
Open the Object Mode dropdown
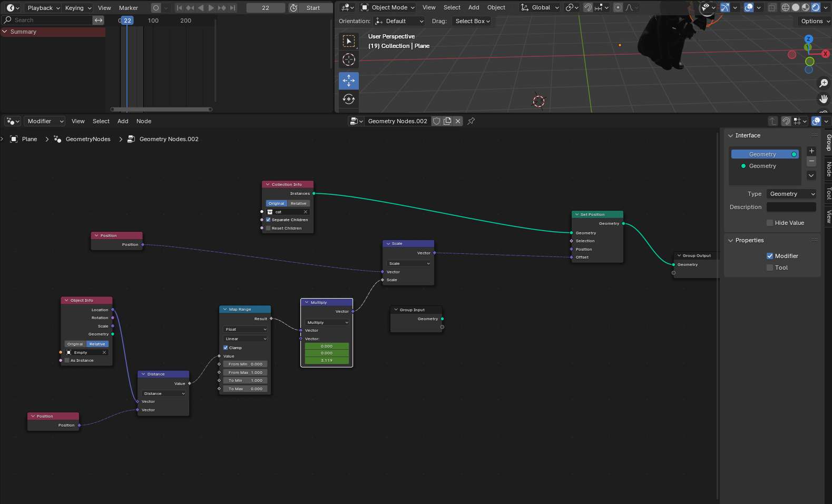388,7
